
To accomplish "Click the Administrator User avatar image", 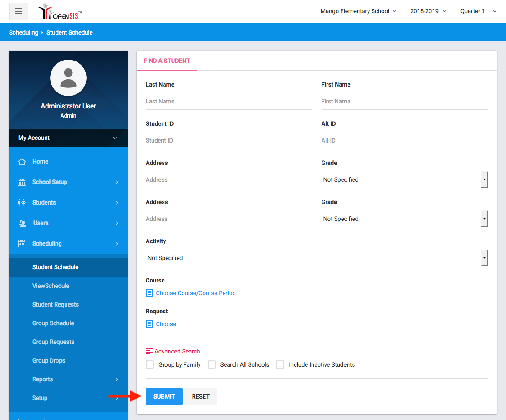I will (x=68, y=78).
